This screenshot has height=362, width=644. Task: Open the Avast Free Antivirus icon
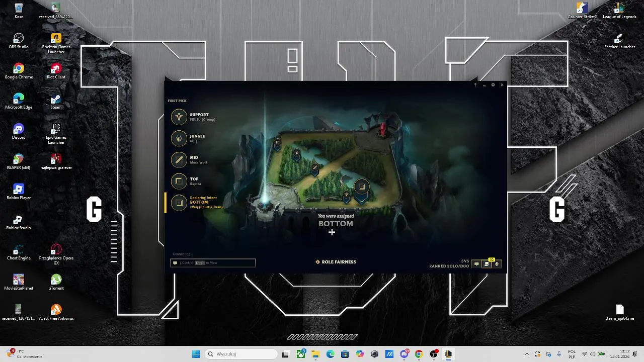(x=56, y=313)
